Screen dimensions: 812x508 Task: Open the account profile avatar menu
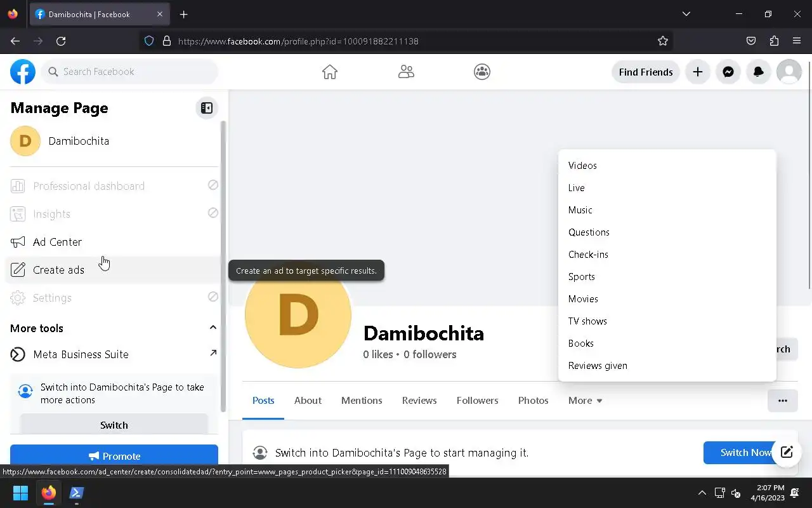[789, 72]
